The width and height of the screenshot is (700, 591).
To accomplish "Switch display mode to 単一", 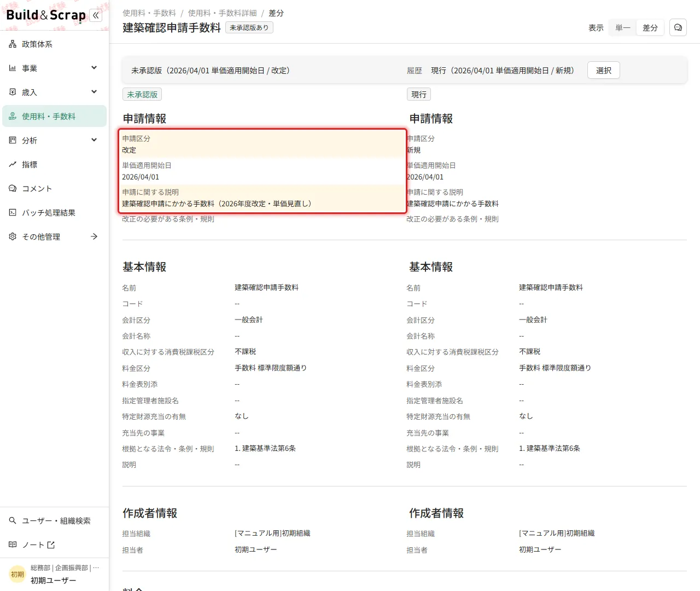I will (623, 28).
